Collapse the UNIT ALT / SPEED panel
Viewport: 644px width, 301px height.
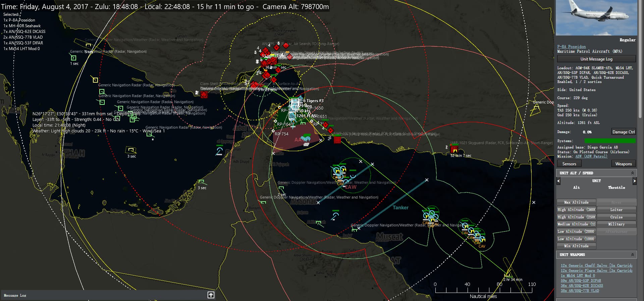pyautogui.click(x=633, y=173)
